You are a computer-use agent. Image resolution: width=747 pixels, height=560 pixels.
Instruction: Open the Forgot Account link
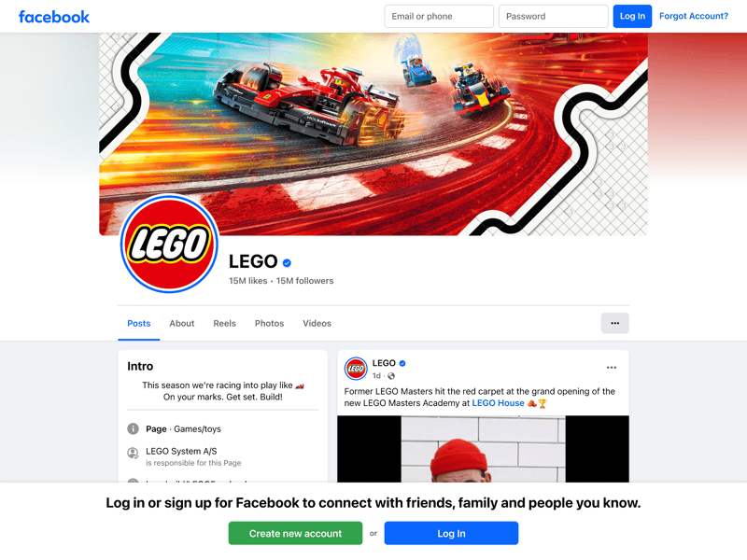click(694, 16)
